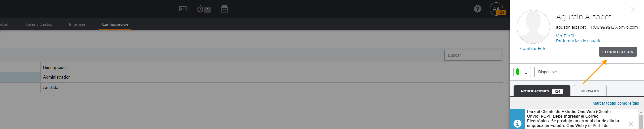Click the profile photo placeholder
The image size is (644, 129).
tap(533, 27)
